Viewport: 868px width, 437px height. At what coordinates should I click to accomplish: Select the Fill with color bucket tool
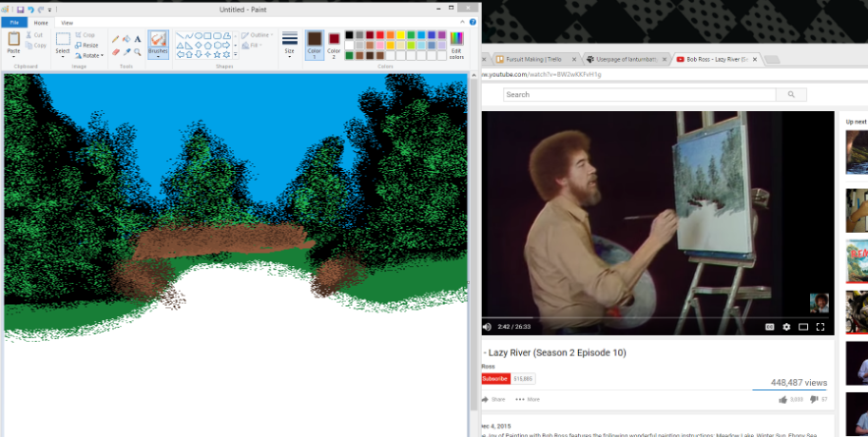[126, 39]
